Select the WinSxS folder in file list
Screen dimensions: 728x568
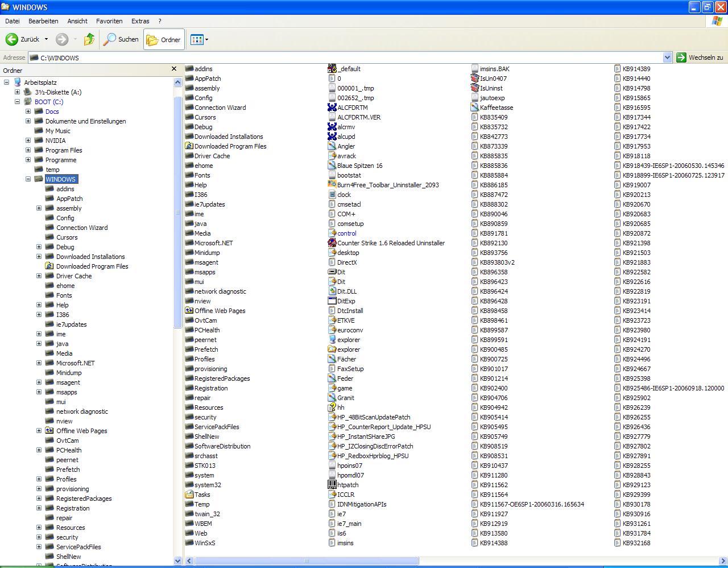coord(200,543)
